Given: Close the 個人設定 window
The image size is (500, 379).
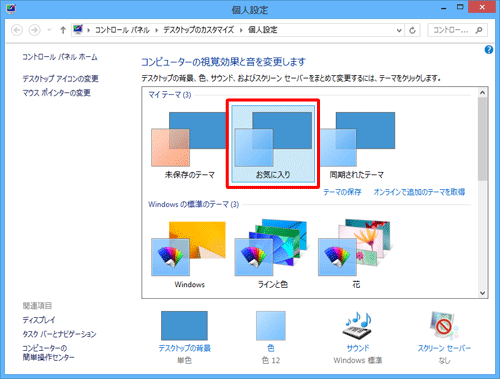Looking at the screenshot, I should [482, 7].
